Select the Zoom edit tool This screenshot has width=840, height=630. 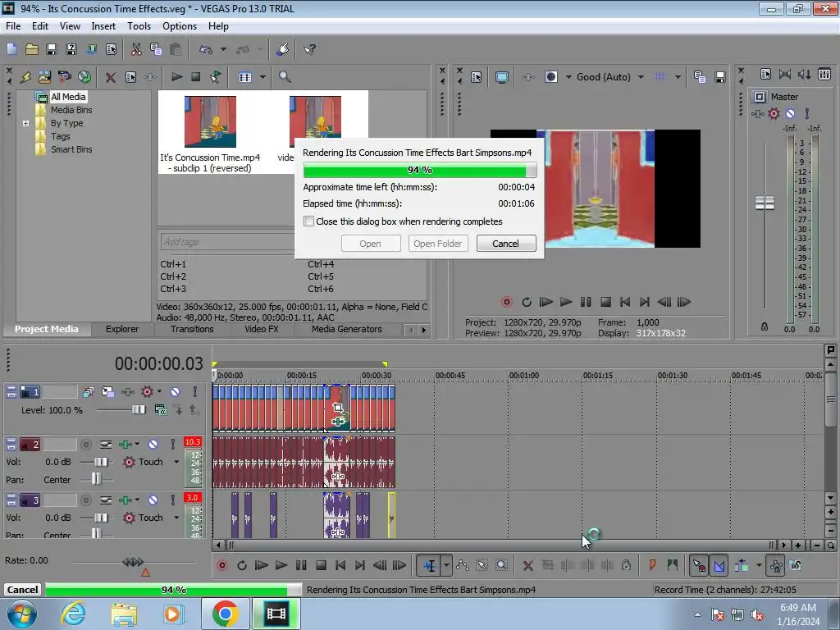(x=501, y=565)
